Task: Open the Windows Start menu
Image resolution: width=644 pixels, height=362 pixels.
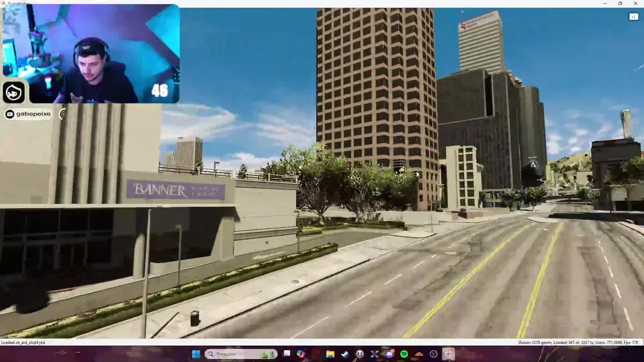Action: click(196, 354)
